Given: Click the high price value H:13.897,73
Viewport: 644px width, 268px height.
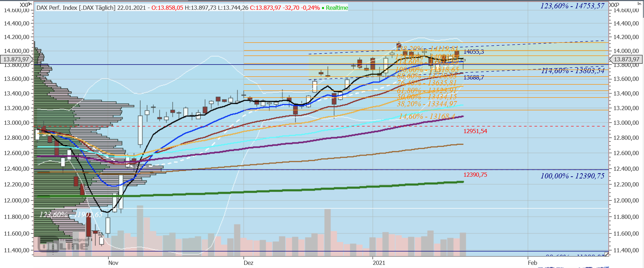Looking at the screenshot, I should 200,8.
